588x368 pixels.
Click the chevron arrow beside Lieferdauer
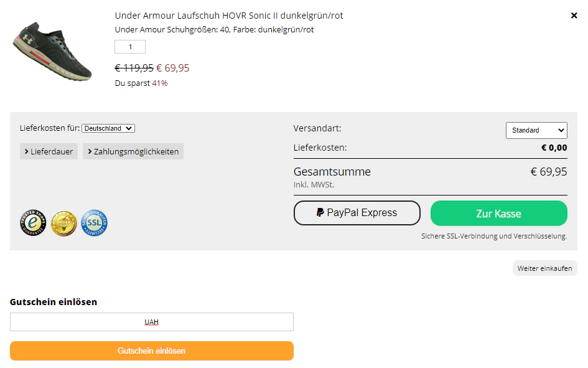pyautogui.click(x=27, y=151)
